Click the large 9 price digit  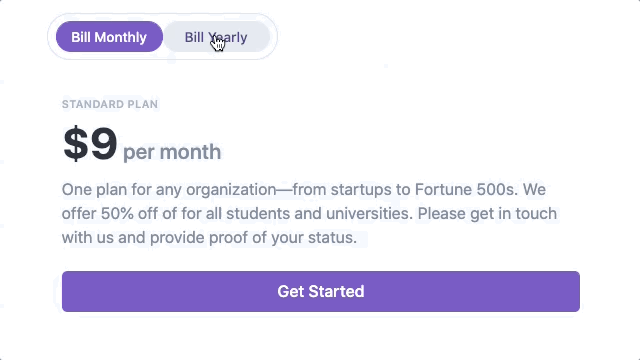pyautogui.click(x=104, y=144)
